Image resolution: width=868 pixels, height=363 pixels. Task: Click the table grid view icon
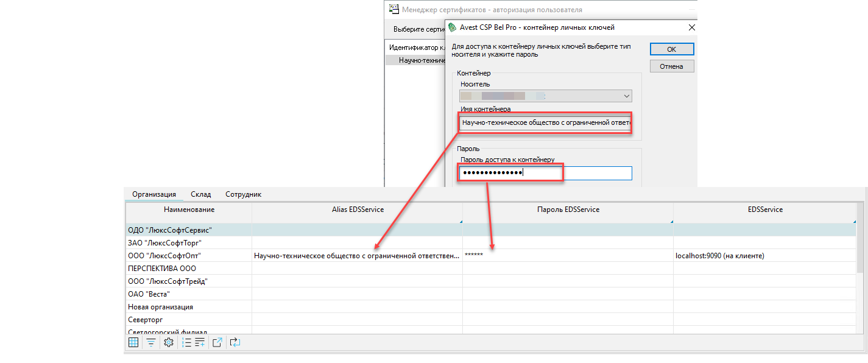click(133, 343)
